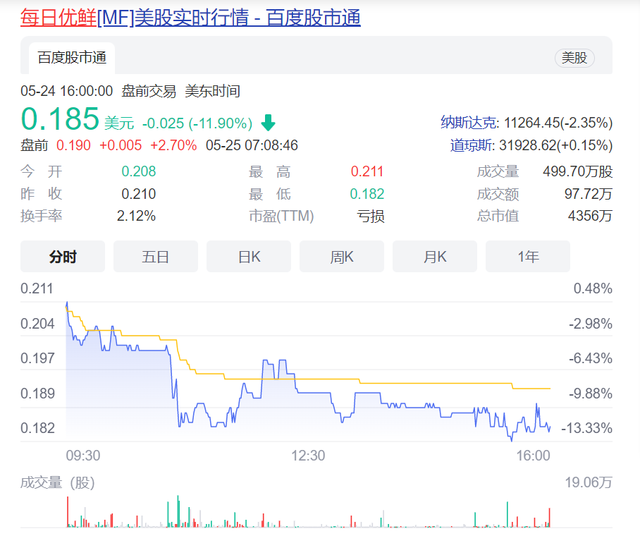The image size is (640, 536).
Task: Click the 最低 value 0.182
Action: coord(367,194)
